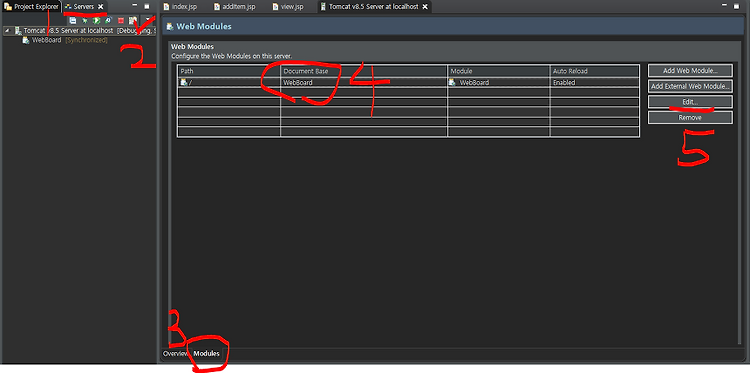The width and height of the screenshot is (750, 373).
Task: Select Tomcat v8.5 Server at localhost row
Action: pyautogui.click(x=79, y=31)
